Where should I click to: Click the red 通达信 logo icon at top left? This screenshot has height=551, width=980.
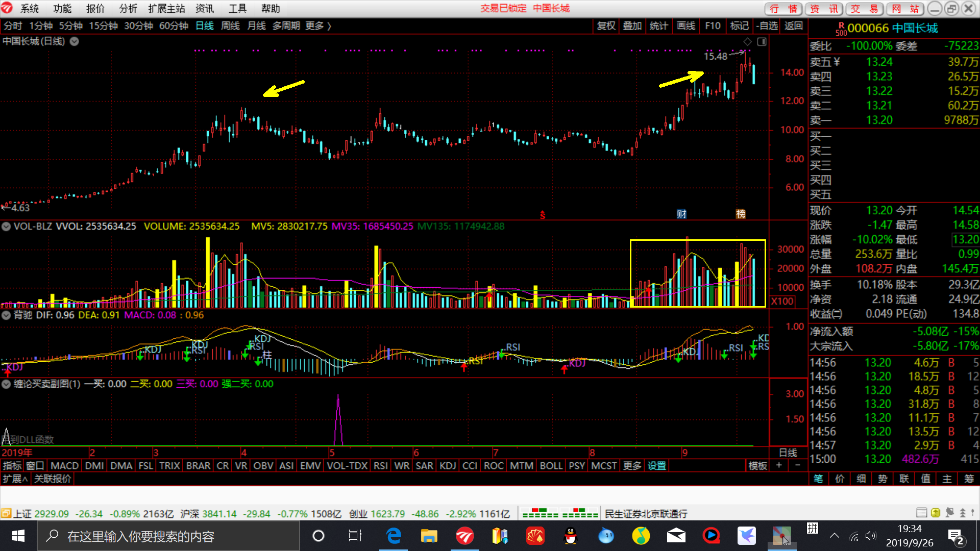click(7, 8)
